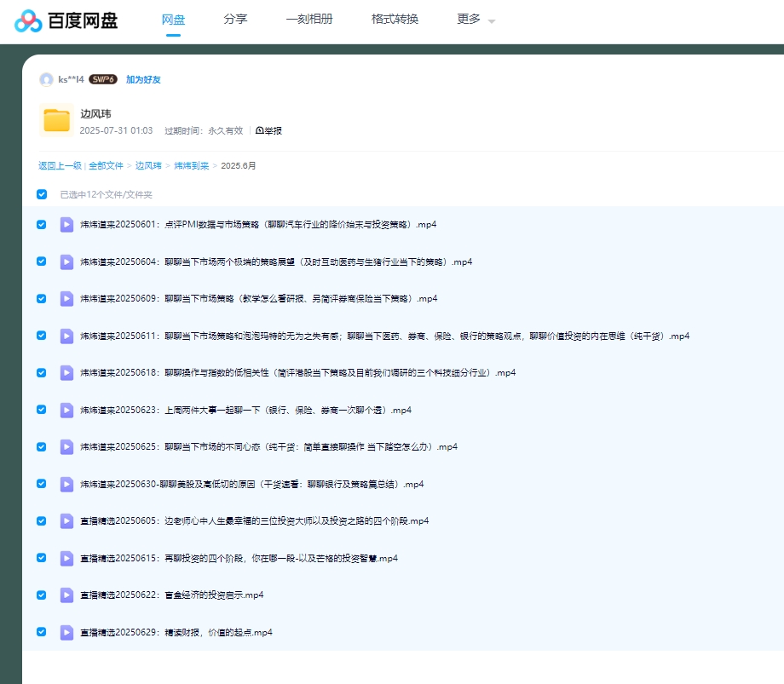This screenshot has height=684, width=784.
Task: Open the 格式转换 tab
Action: [x=395, y=20]
